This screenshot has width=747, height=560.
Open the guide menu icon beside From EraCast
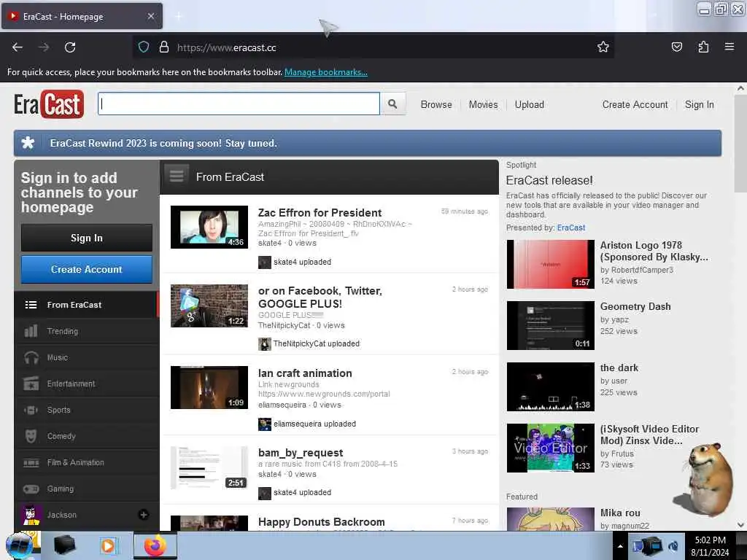[177, 176]
